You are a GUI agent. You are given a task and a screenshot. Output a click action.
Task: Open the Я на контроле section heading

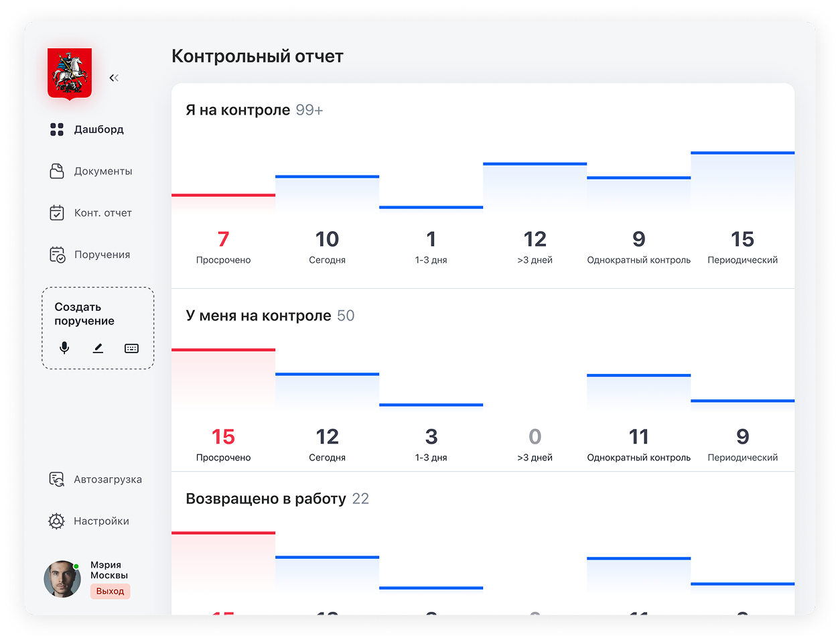tap(238, 110)
